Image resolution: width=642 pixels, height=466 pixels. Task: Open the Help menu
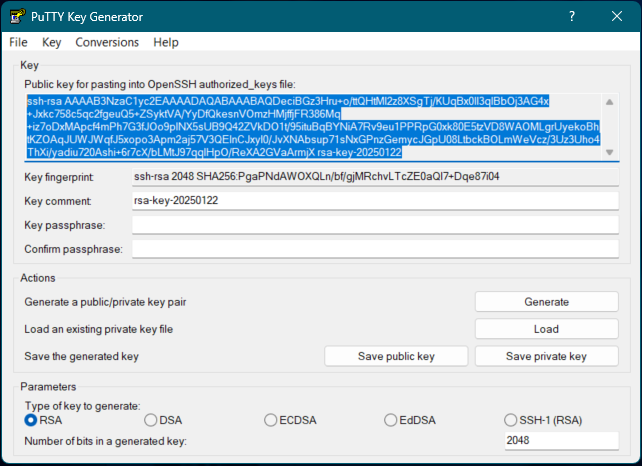(166, 42)
